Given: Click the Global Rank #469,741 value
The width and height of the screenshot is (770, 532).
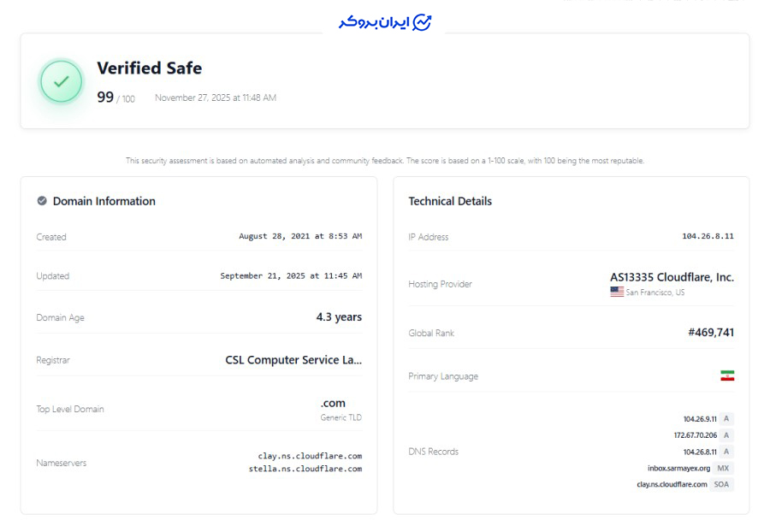Looking at the screenshot, I should [711, 332].
